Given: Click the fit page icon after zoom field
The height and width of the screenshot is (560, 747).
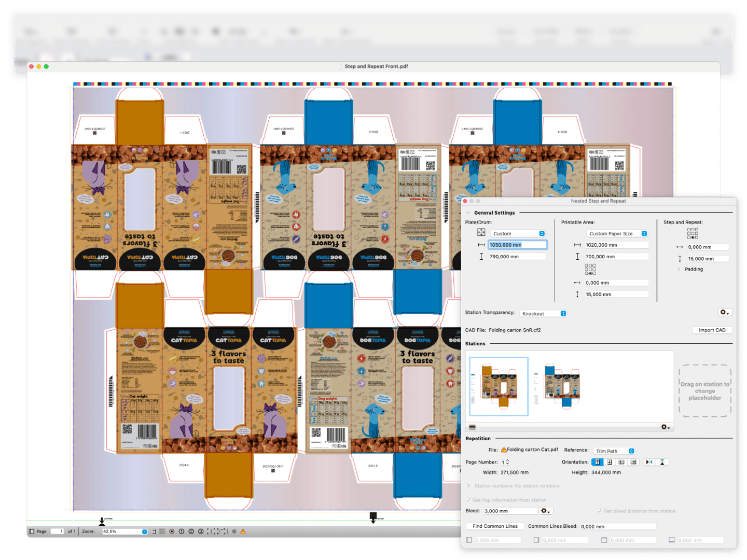Looking at the screenshot, I should tap(154, 531).
